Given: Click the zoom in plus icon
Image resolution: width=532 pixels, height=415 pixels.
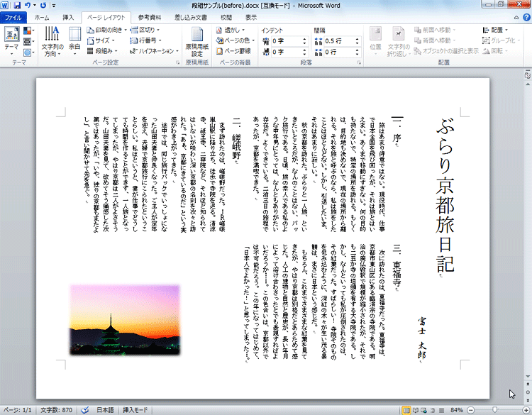Looking at the screenshot, I should [x=526, y=410].
